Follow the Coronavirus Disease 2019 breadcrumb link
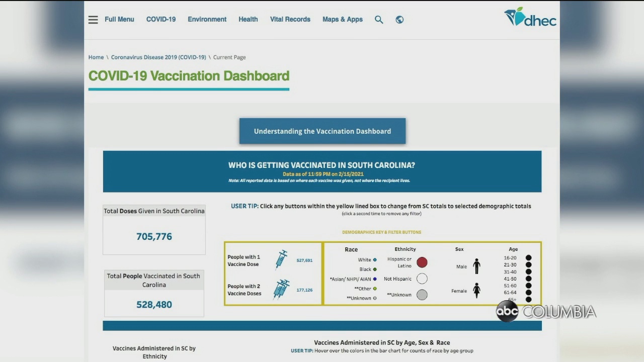Viewport: 644px width, 362px height. point(158,57)
